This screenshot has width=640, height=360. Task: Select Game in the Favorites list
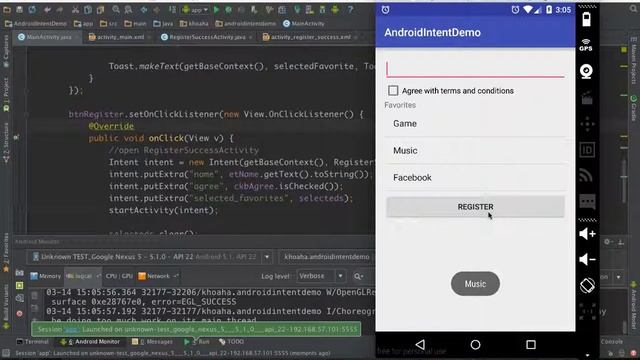tap(475, 124)
